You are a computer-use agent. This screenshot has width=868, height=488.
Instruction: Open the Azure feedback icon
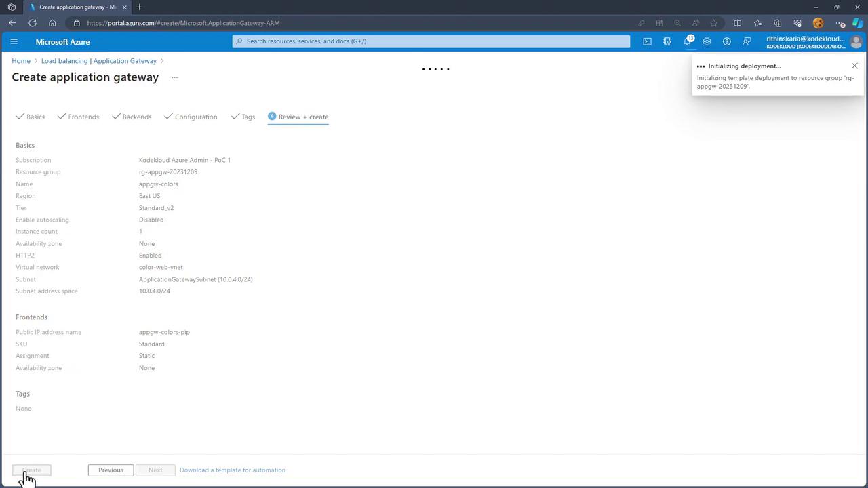coord(747,41)
